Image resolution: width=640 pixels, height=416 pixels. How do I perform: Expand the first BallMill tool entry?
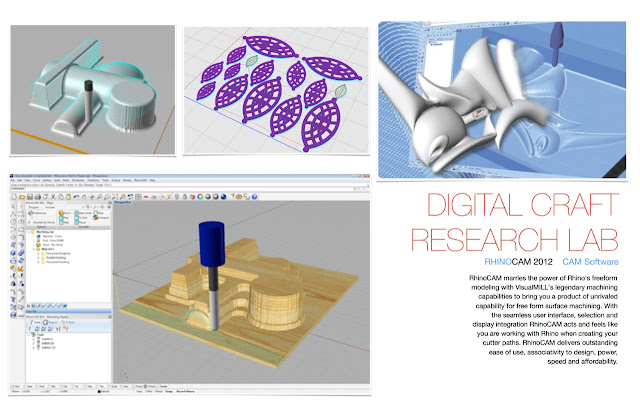[33, 339]
